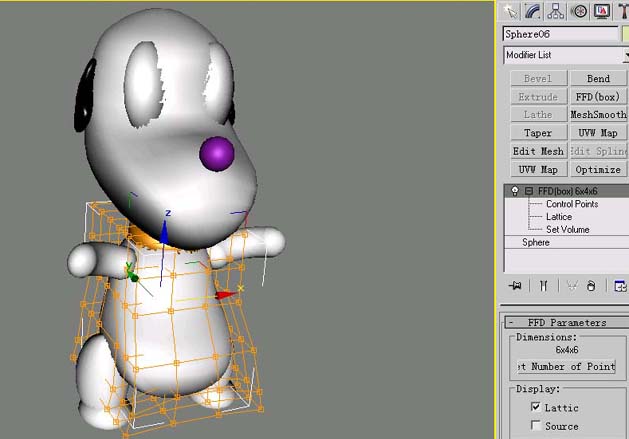Viewport: 629px width, 439px height.
Task: Click the Sphere06 object name field
Action: (560, 34)
